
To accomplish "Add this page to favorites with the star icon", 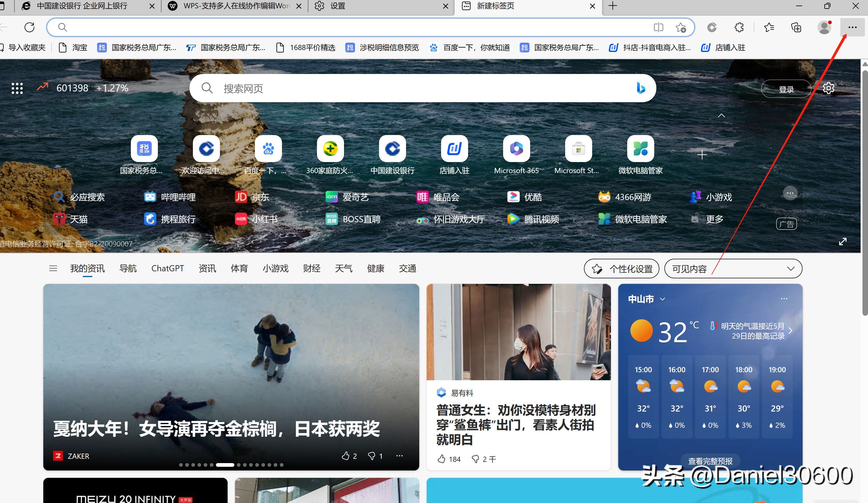I will click(681, 27).
